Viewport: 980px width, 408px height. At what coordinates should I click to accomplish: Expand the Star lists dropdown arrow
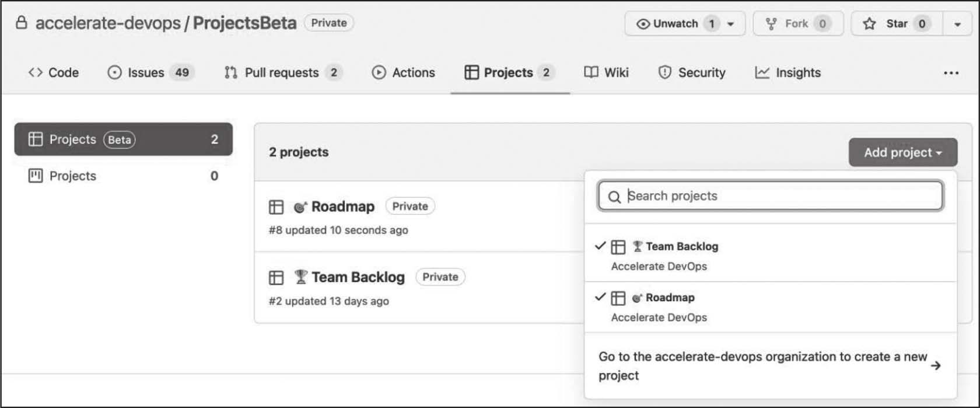957,24
